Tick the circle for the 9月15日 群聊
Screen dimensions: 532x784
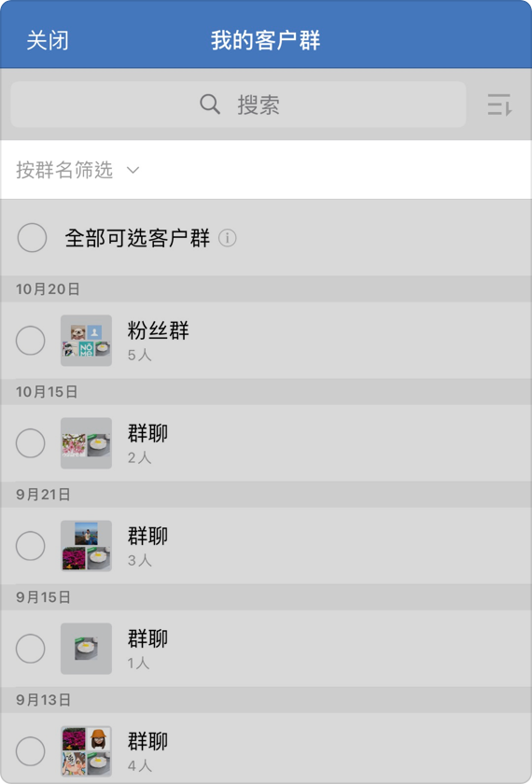(31, 649)
